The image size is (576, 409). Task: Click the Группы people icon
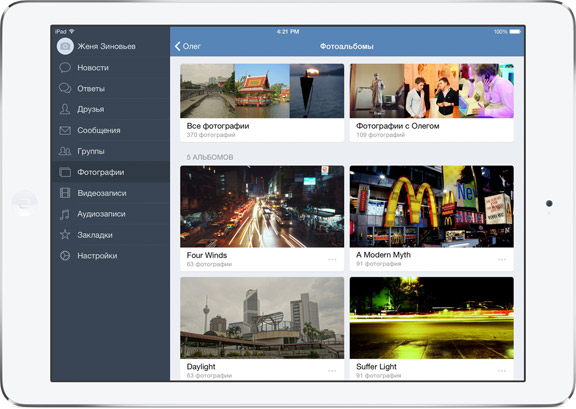coord(65,151)
